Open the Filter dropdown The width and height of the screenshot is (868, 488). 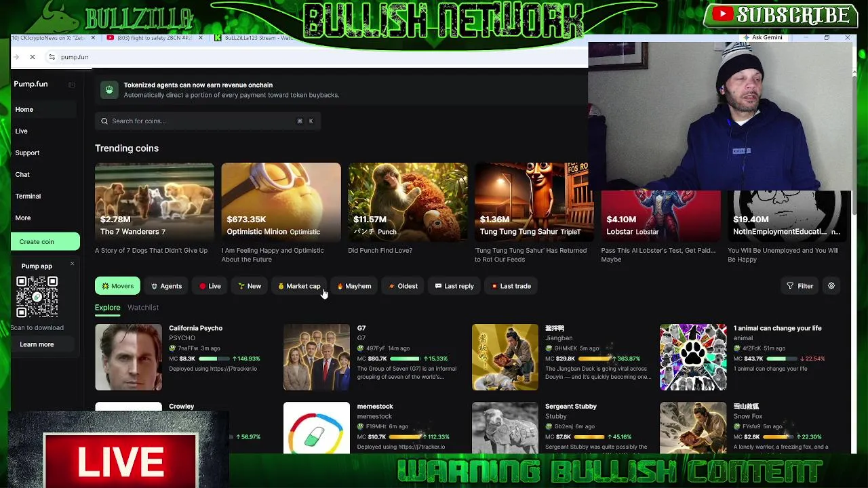tap(800, 286)
